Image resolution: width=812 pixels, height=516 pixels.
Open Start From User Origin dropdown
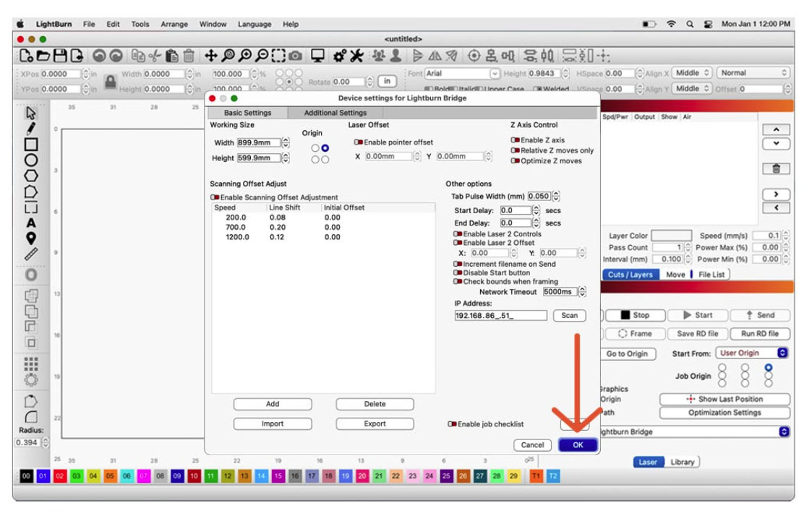coord(752,353)
